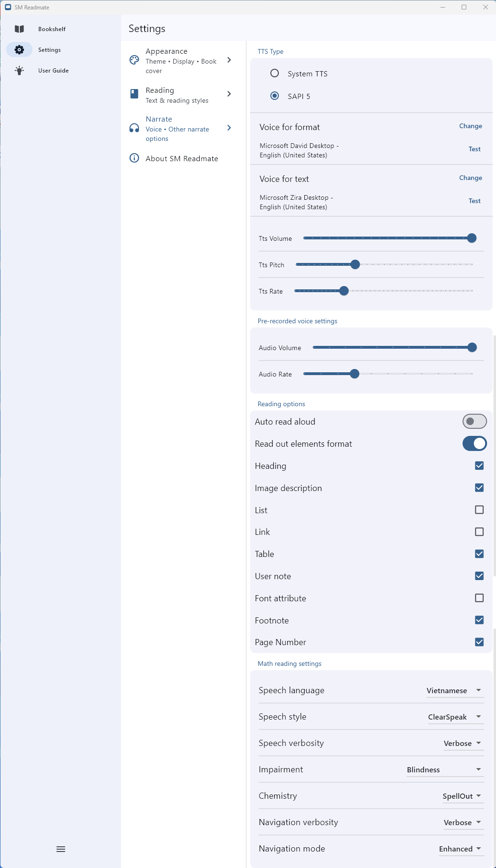
Task: Open the User Guide lightbulb icon
Action: coord(19,70)
